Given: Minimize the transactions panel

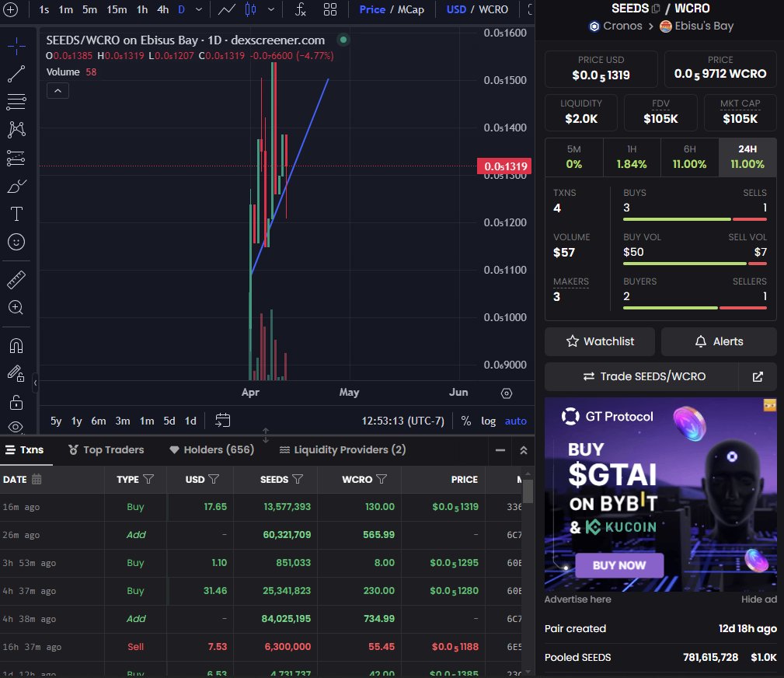Looking at the screenshot, I should pos(500,450).
